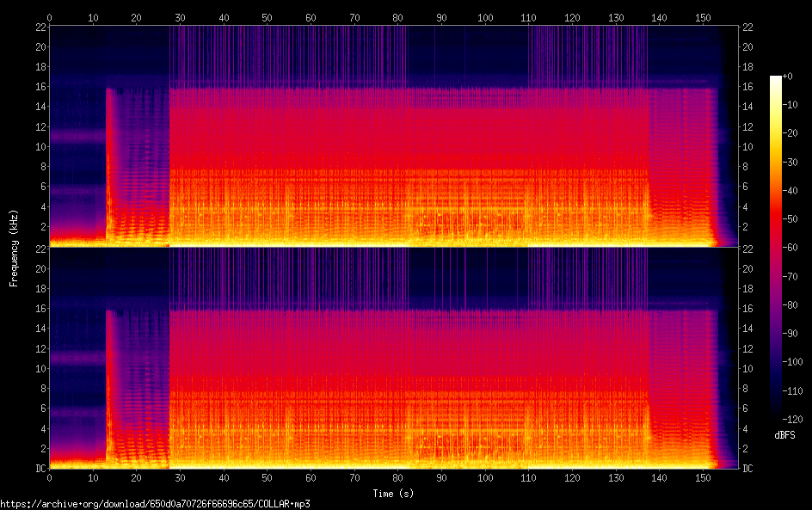The height and width of the screenshot is (510, 812).
Task: Pick the -60 label on the color scale
Action: (792, 249)
